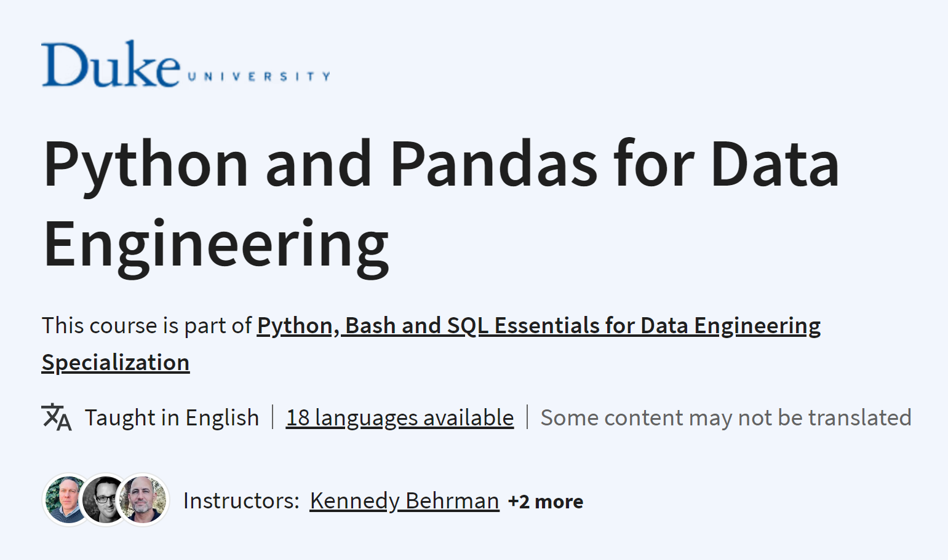Click the 'This course is part of' text
This screenshot has width=948, height=560.
pos(146,326)
